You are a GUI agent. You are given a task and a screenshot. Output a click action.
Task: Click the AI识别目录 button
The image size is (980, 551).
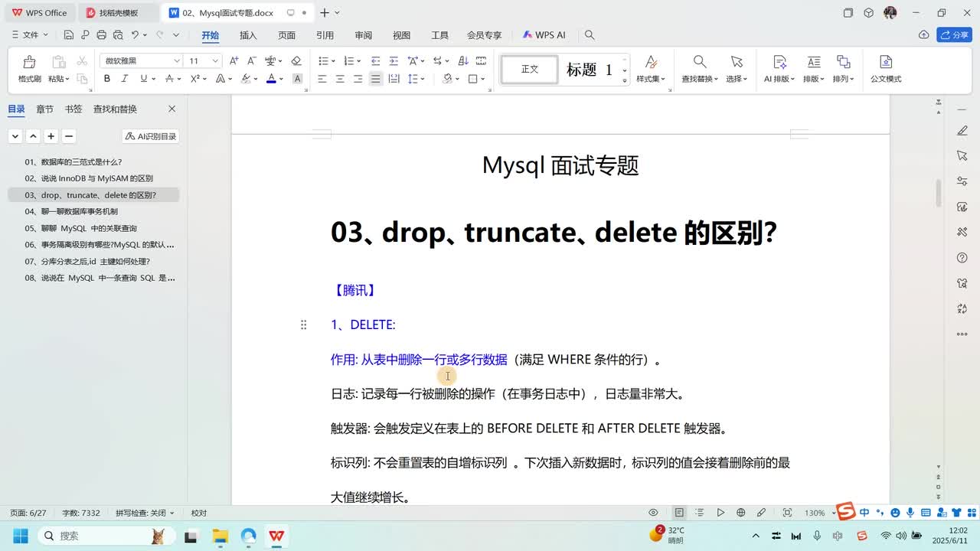click(151, 136)
